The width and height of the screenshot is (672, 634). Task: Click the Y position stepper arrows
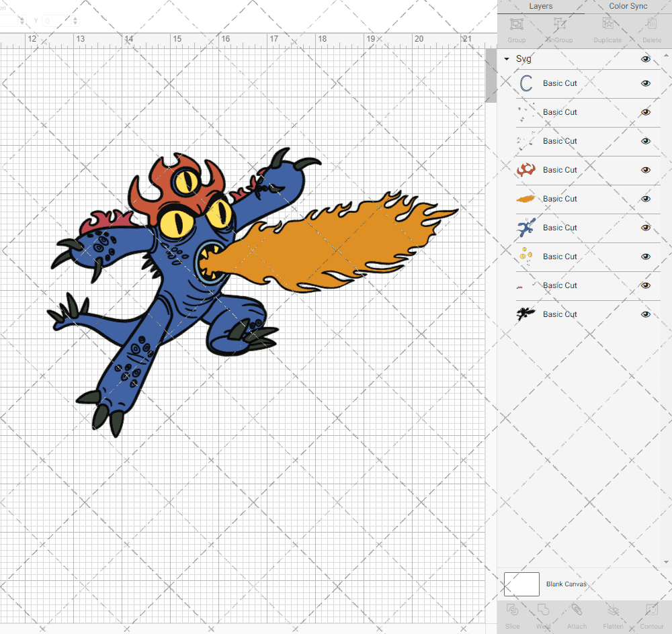click(75, 20)
